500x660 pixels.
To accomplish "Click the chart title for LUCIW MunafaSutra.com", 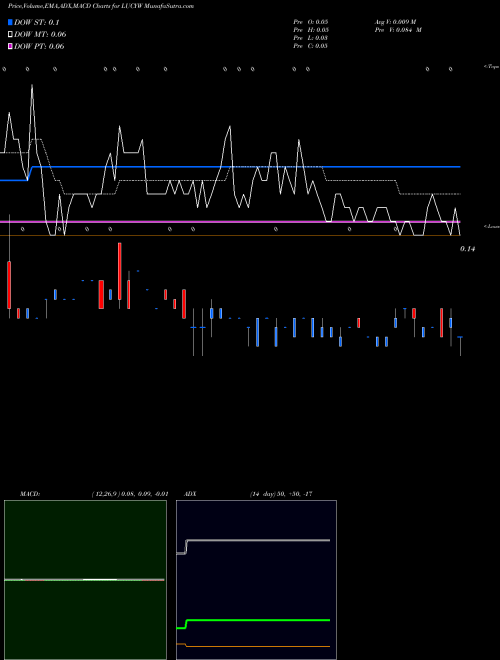I will click(x=101, y=6).
